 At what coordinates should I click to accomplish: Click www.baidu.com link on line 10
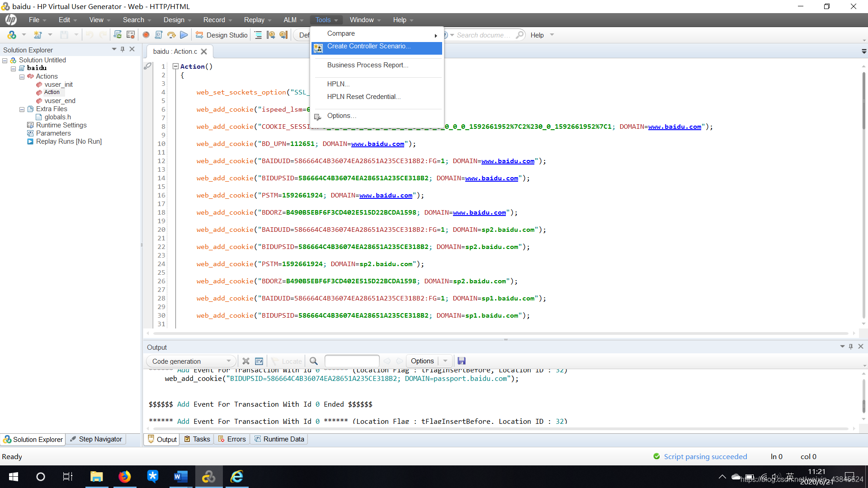click(377, 144)
